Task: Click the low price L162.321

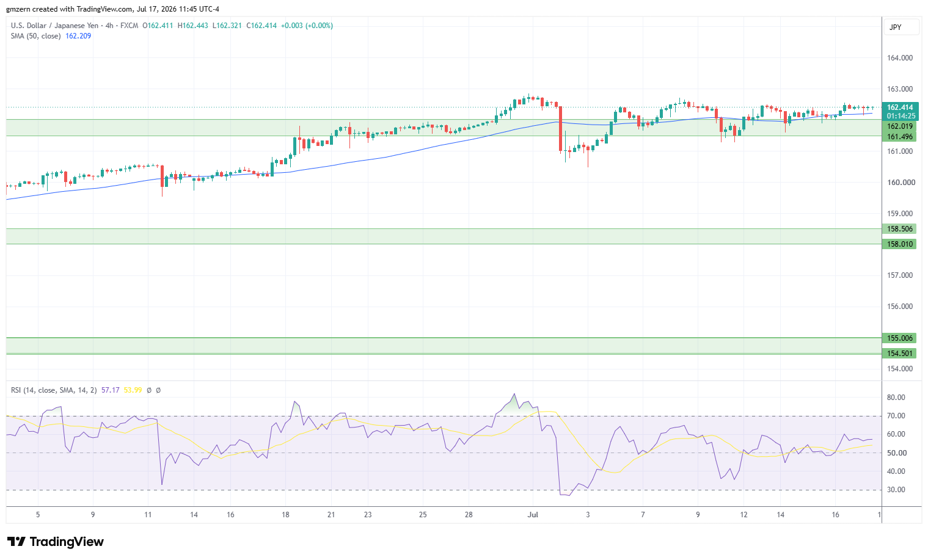Action: (227, 26)
